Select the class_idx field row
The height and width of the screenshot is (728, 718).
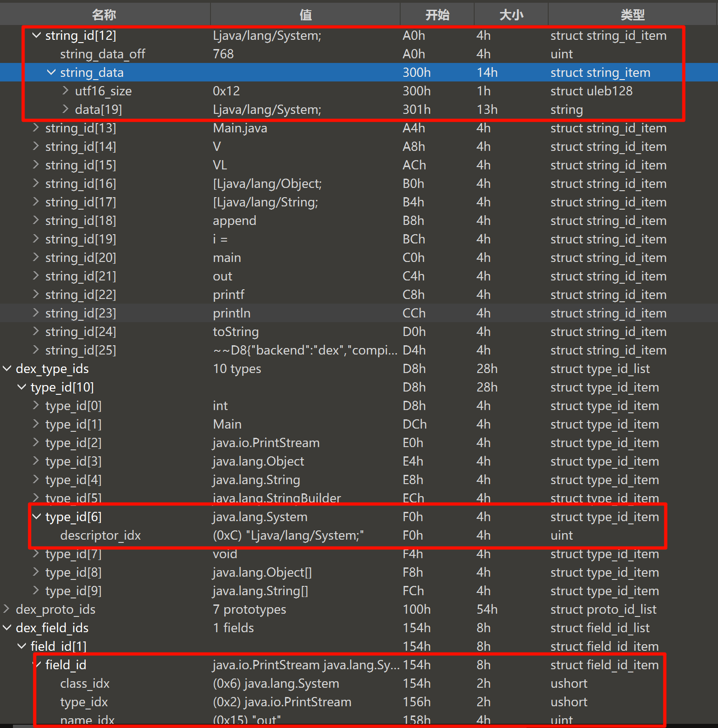(x=85, y=684)
